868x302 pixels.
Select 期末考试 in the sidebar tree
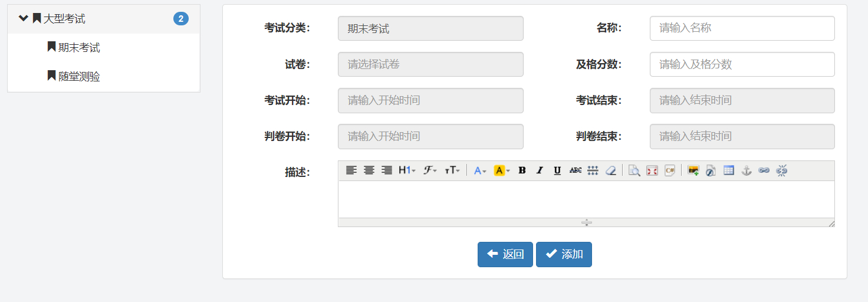[x=79, y=48]
